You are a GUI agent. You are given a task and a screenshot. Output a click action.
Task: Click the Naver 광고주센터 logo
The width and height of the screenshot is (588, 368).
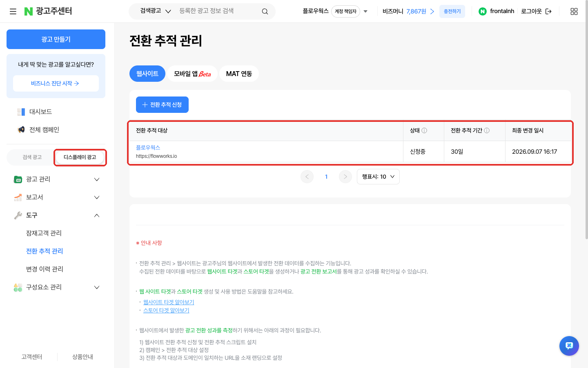click(x=48, y=11)
